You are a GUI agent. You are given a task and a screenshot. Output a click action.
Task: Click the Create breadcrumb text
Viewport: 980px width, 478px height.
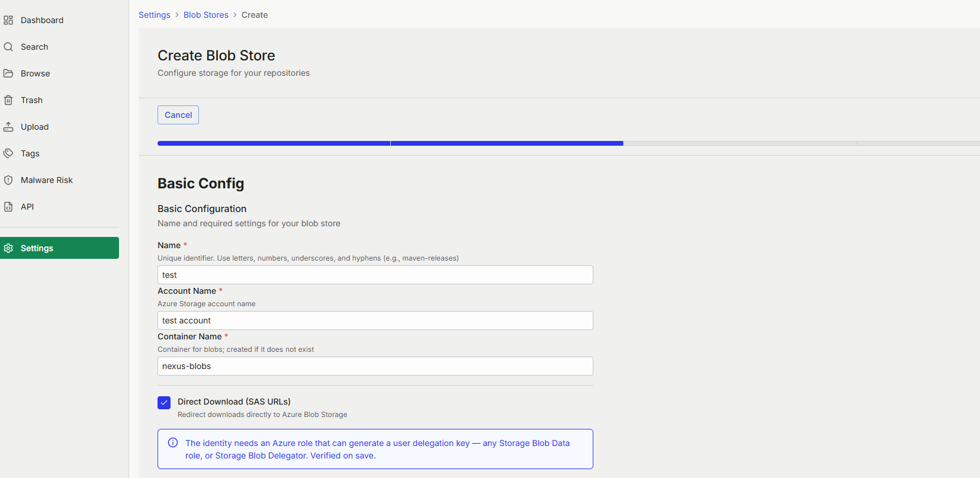tap(255, 15)
